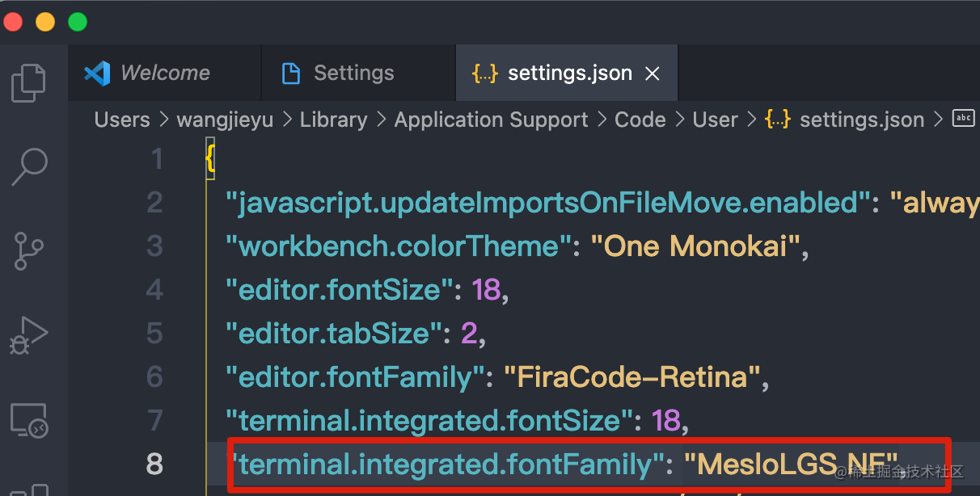Click the abc string symbol in the breadcrumb
This screenshot has width=980, height=496.
tap(963, 118)
